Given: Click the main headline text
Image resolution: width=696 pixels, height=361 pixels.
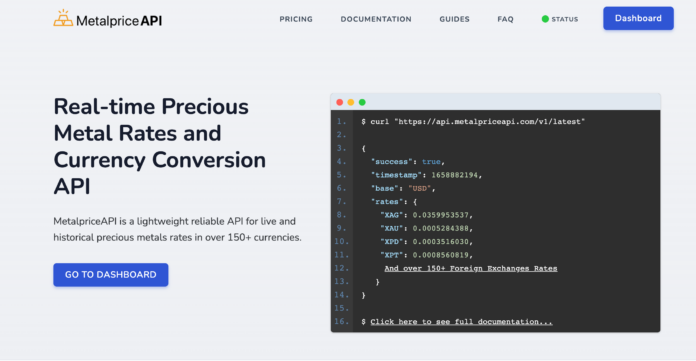Looking at the screenshot, I should pyautogui.click(x=160, y=147).
